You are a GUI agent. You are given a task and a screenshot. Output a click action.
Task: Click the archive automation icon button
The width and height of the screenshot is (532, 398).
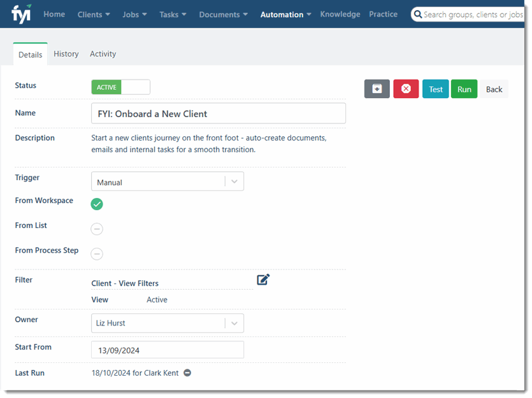[377, 89]
